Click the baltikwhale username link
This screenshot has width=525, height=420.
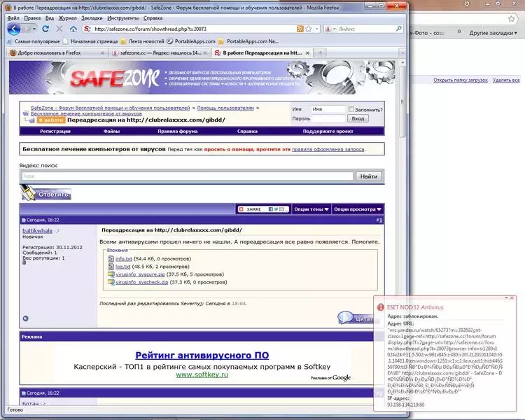[x=37, y=231]
